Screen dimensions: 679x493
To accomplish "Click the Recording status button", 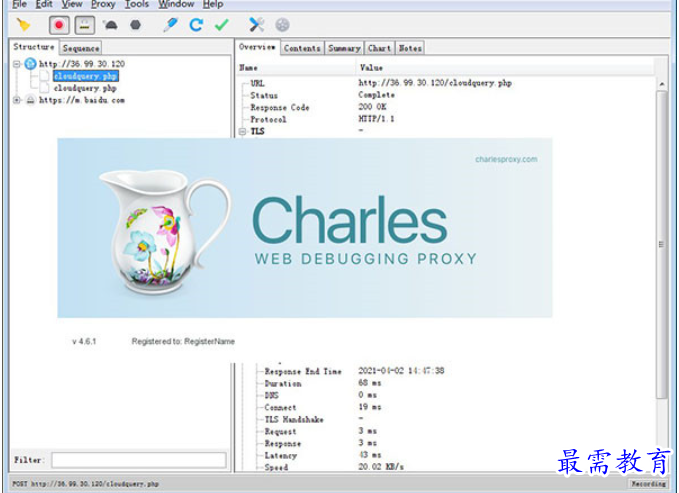I will tap(648, 483).
